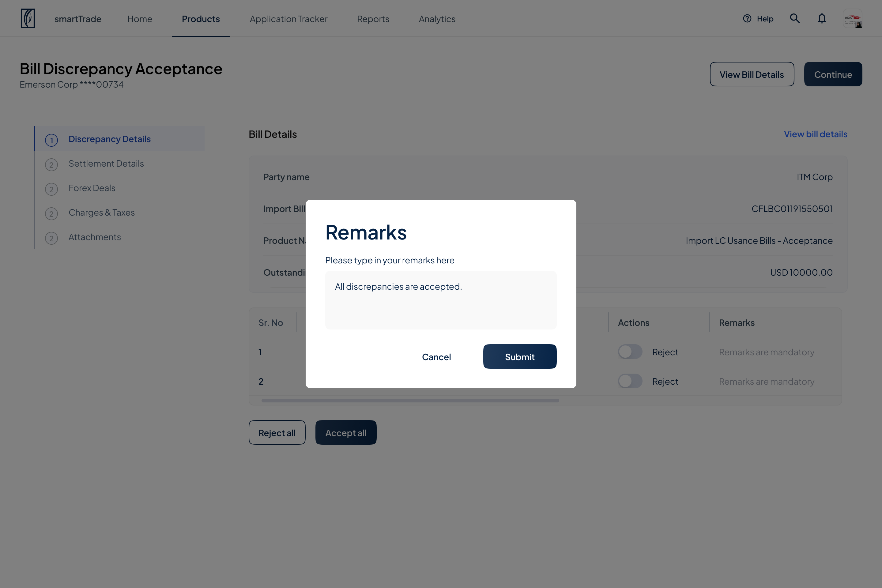Click the Accept all button
Viewport: 882px width, 588px height.
click(x=346, y=432)
